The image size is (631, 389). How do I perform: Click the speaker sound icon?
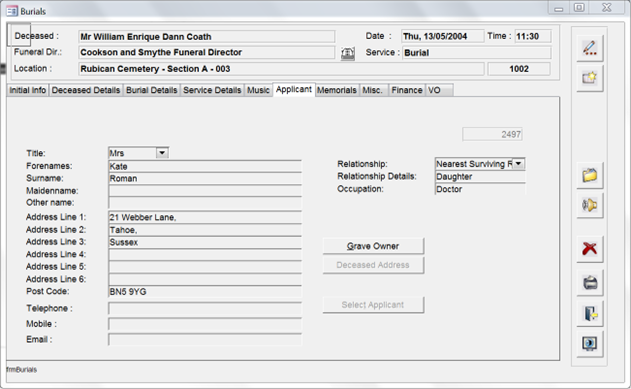pyautogui.click(x=590, y=205)
